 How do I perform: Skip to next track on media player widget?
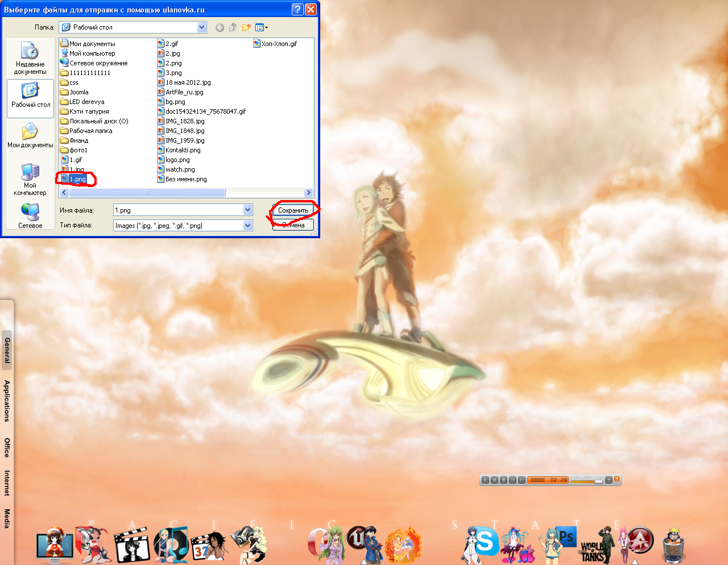pos(522,480)
